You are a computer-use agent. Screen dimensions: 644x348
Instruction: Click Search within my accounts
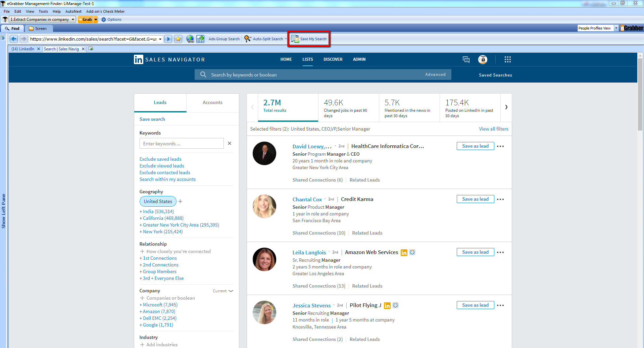[167, 179]
